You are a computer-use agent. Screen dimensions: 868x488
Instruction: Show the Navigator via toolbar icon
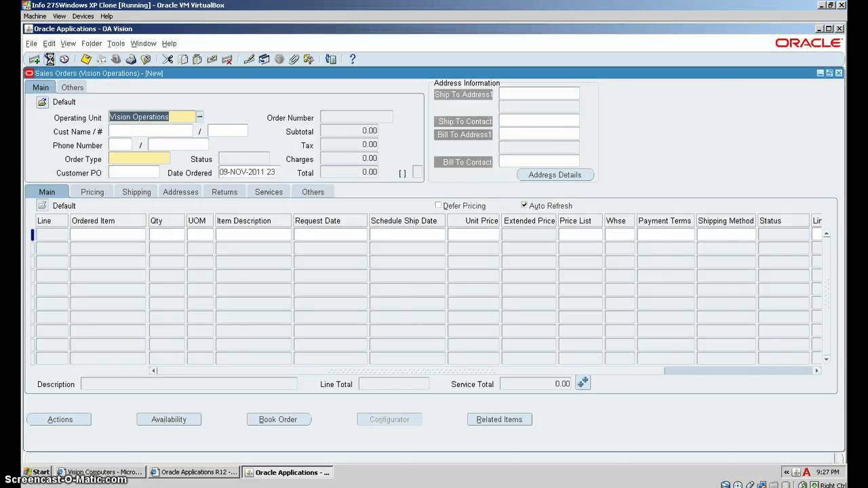click(x=64, y=60)
